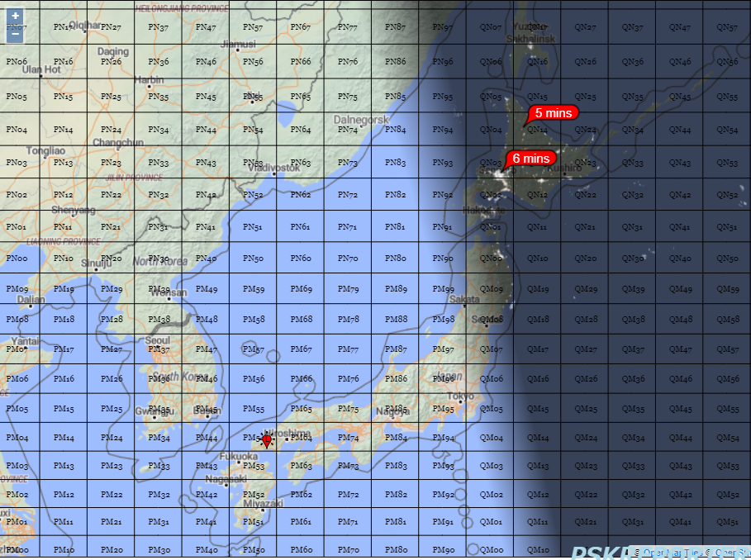Click the red transmitter pin near Hiroshima
The width and height of the screenshot is (751, 560).
point(267,440)
